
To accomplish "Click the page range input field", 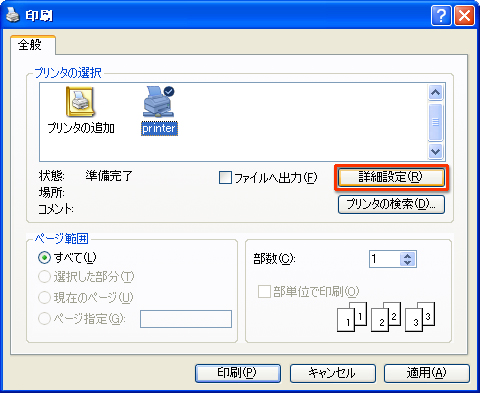I will click(186, 319).
